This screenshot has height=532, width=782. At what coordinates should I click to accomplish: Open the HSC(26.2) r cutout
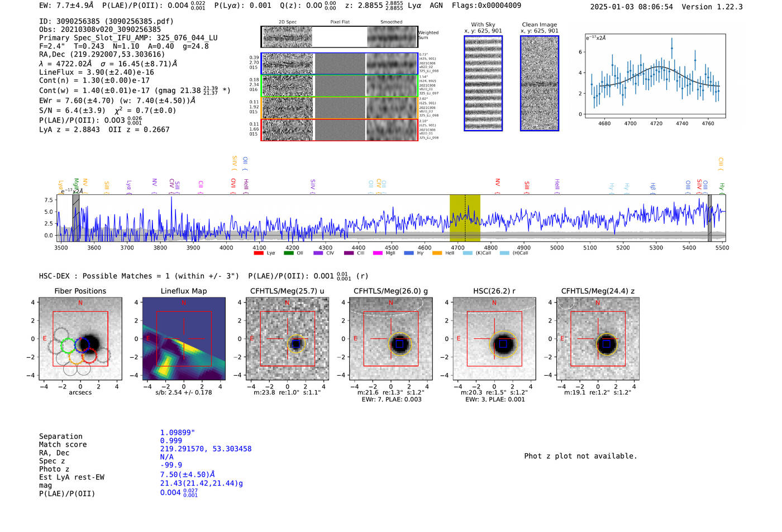tap(494, 339)
